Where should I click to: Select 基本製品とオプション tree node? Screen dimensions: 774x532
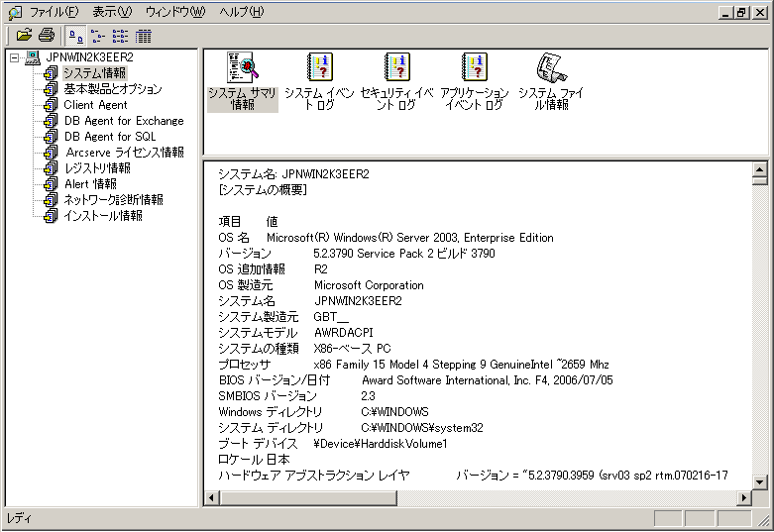(x=113, y=89)
